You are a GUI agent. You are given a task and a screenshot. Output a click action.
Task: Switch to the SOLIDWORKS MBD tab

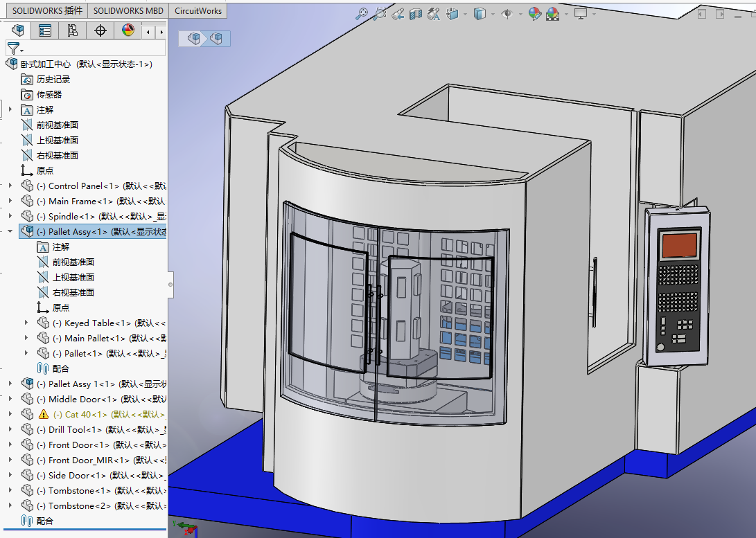128,11
